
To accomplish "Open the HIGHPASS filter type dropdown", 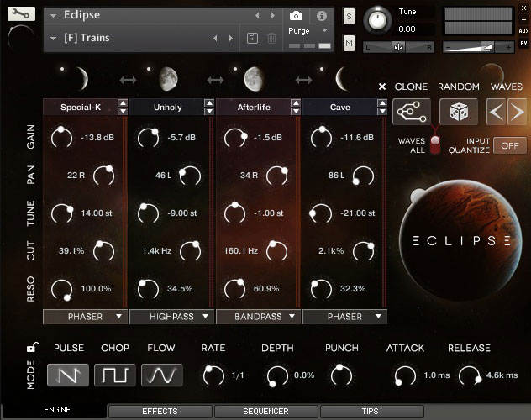I will (171, 317).
